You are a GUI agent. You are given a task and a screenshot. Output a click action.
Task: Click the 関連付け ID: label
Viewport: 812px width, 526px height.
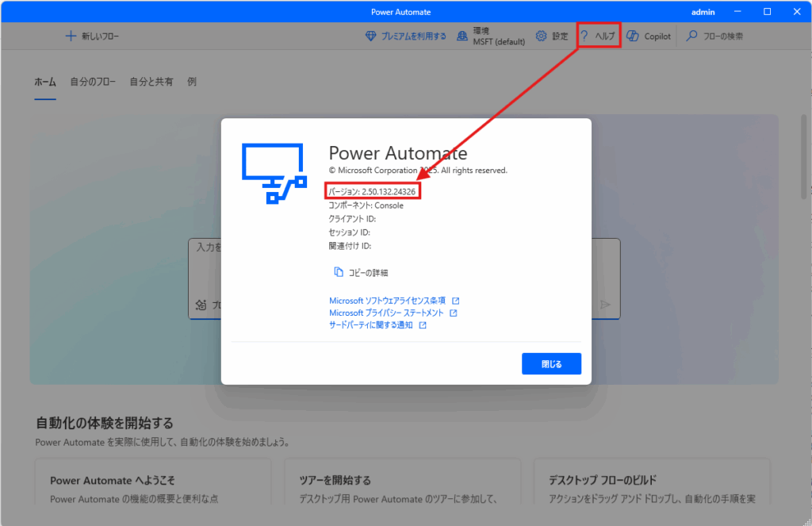click(350, 246)
